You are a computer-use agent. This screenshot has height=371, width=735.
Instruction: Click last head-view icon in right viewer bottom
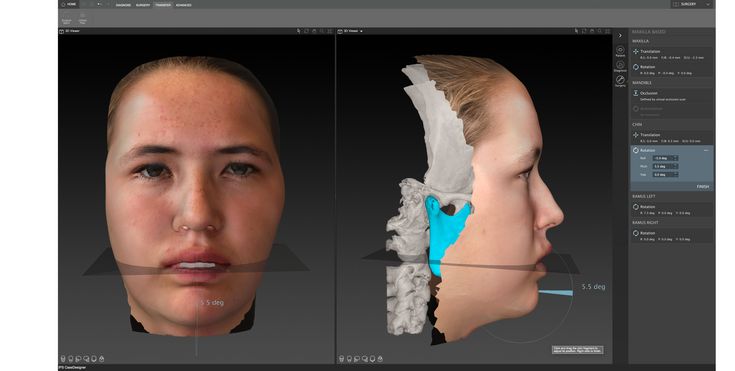click(380, 359)
